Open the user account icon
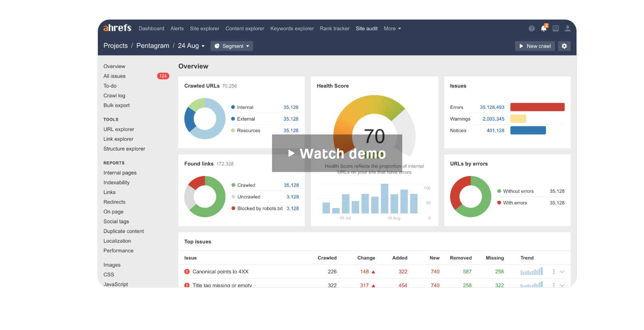The width and height of the screenshot is (644, 330). [x=567, y=28]
